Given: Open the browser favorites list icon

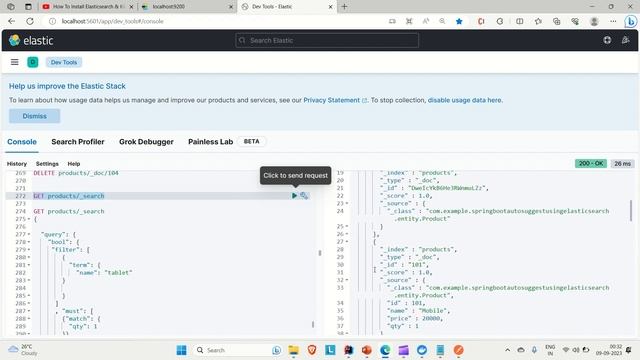Looking at the screenshot, I should [x=538, y=21].
